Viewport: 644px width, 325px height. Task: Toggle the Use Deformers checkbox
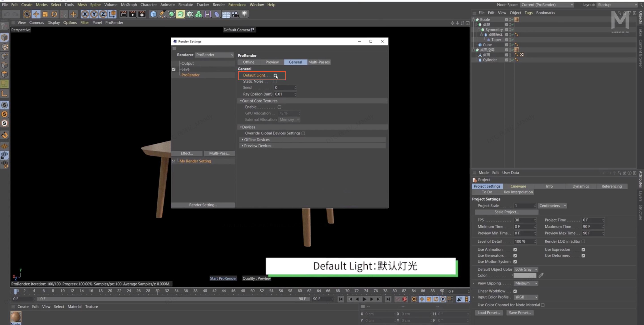pos(583,255)
